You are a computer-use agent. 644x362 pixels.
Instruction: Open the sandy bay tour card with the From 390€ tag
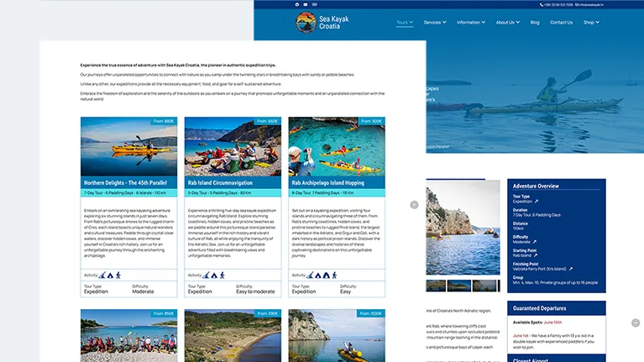pos(233,336)
